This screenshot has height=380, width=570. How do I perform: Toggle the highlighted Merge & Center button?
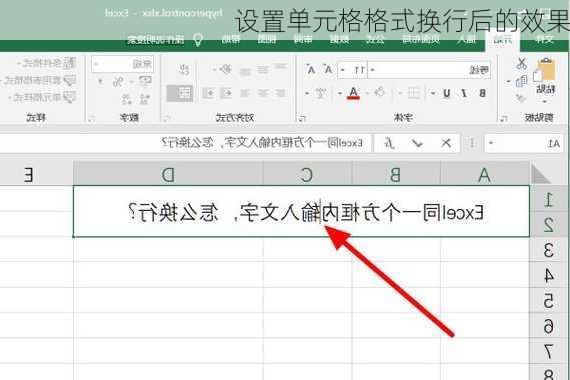180,93
